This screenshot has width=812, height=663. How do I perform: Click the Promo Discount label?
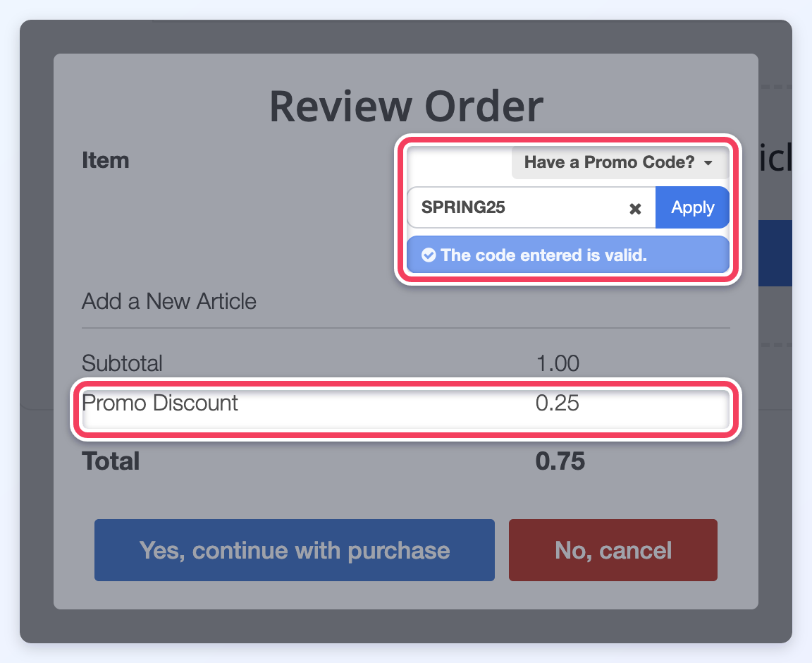pyautogui.click(x=159, y=403)
